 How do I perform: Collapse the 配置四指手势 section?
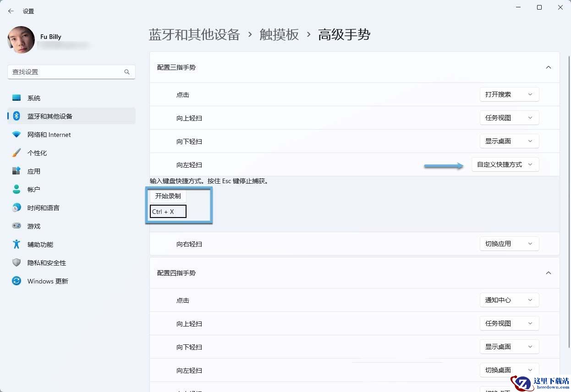pyautogui.click(x=548, y=273)
